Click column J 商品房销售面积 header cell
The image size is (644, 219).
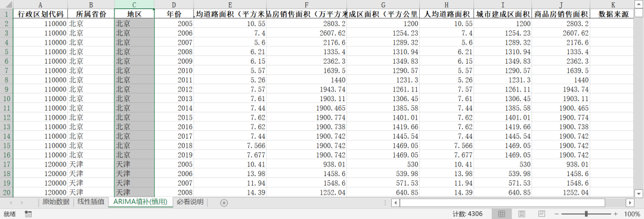tap(561, 14)
